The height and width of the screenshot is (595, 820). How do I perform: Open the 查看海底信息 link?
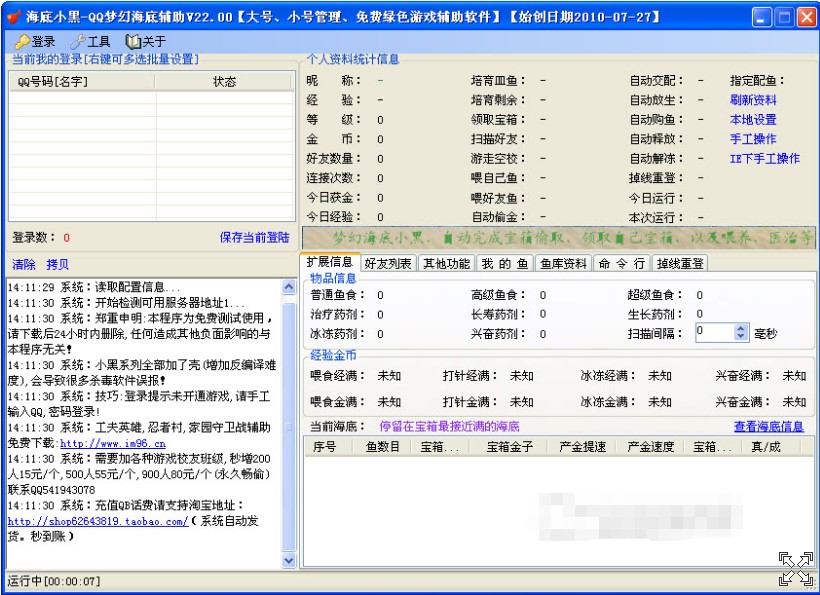pos(768,426)
